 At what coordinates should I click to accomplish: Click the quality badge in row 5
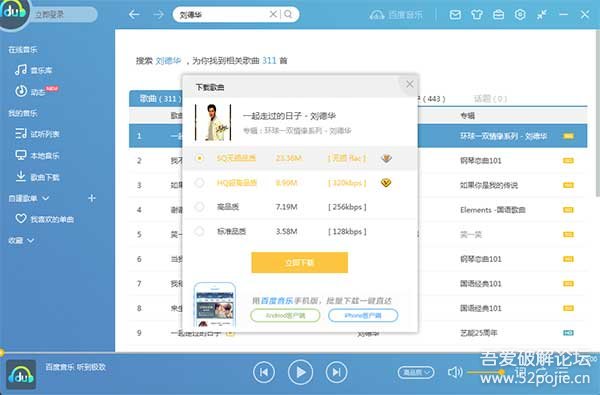568,234
